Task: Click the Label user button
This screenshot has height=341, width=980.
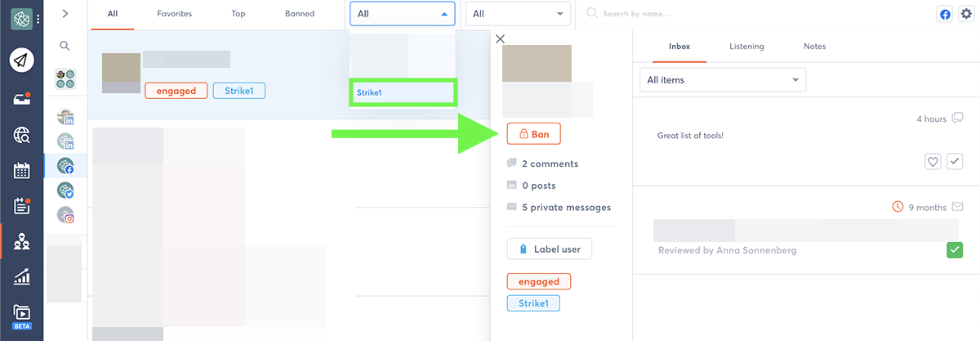Action: coord(549,249)
